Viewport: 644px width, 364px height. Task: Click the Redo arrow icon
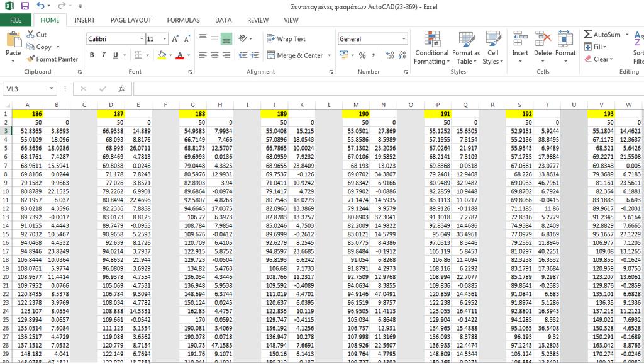pos(62,6)
